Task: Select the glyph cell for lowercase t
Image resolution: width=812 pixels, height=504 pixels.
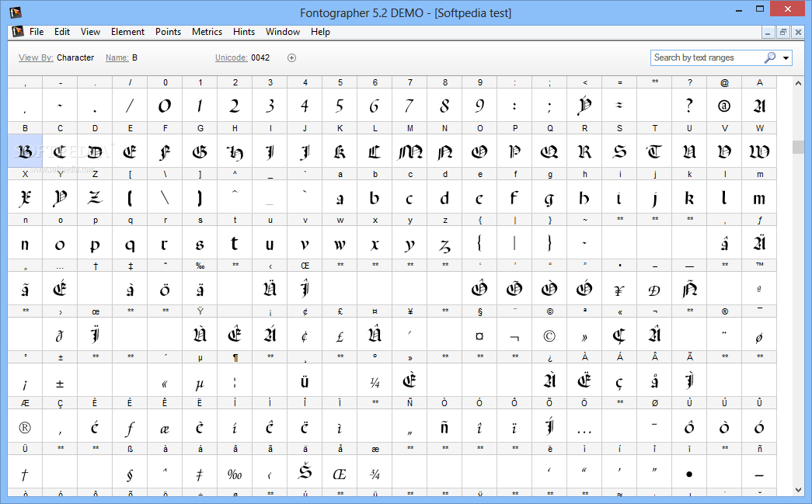Action: 235,243
